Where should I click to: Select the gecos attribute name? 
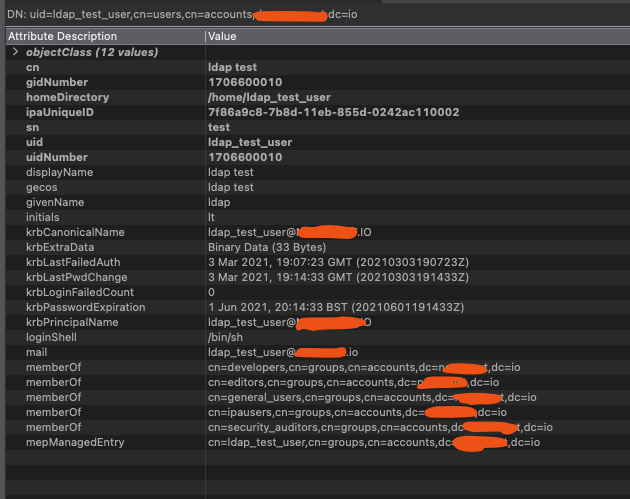point(42,188)
